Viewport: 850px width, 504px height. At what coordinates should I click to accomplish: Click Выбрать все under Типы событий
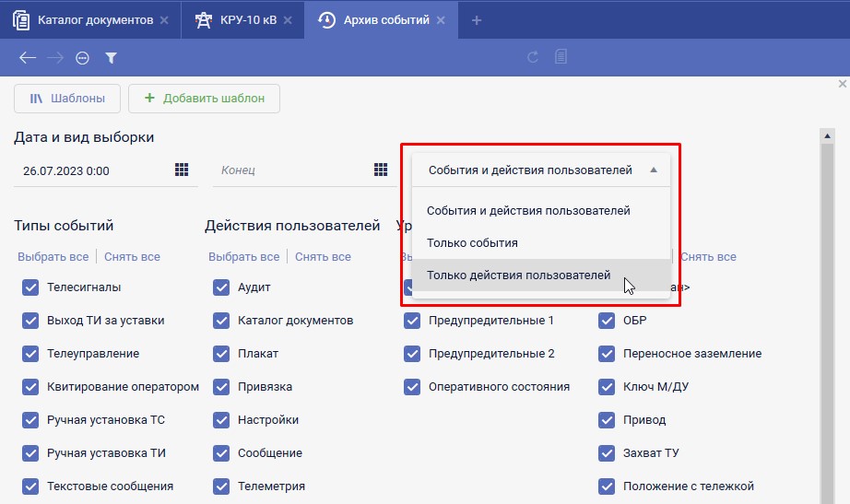53,257
